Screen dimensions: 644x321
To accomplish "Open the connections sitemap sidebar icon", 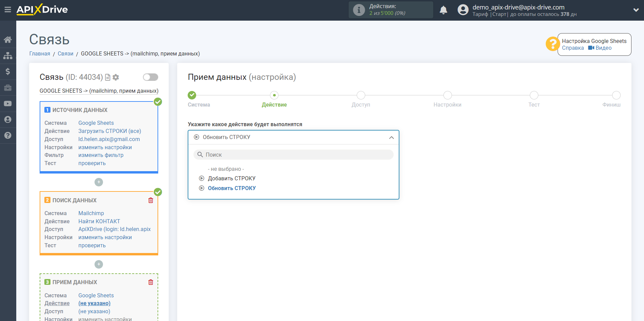I will coord(8,56).
